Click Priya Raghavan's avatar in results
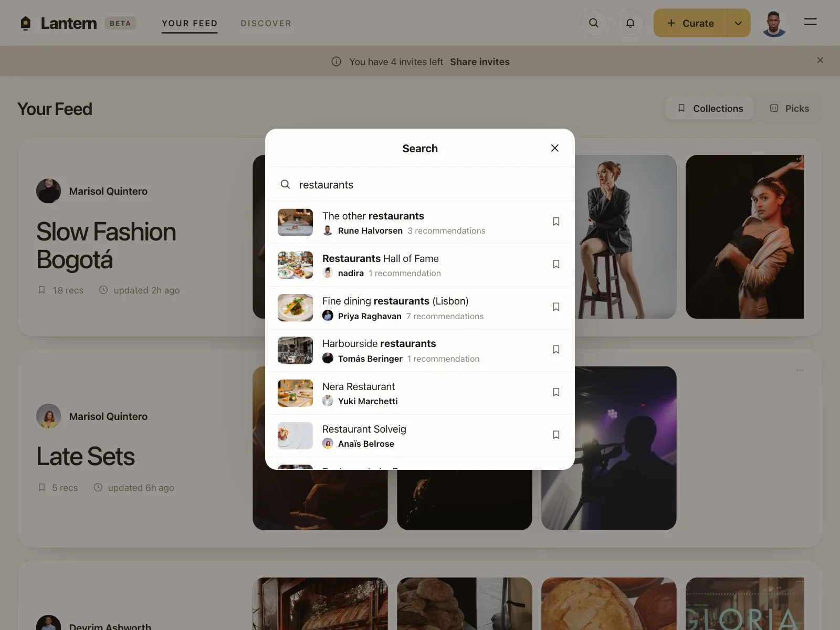This screenshot has width=840, height=630. tap(328, 316)
